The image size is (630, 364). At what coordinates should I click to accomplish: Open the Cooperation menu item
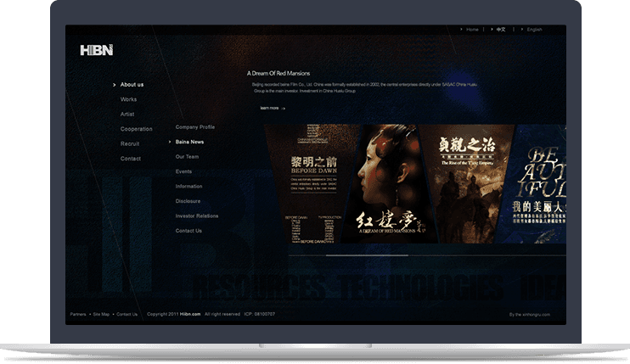[x=136, y=129]
